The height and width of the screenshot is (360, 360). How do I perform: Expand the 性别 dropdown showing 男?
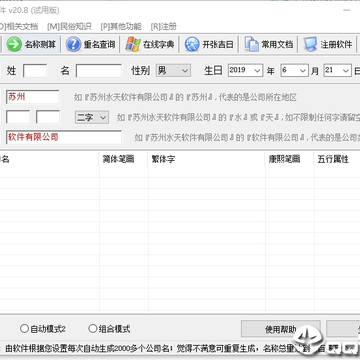(x=173, y=71)
